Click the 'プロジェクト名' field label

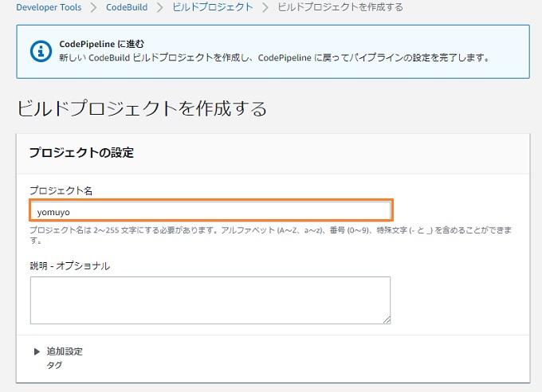pyautogui.click(x=61, y=190)
